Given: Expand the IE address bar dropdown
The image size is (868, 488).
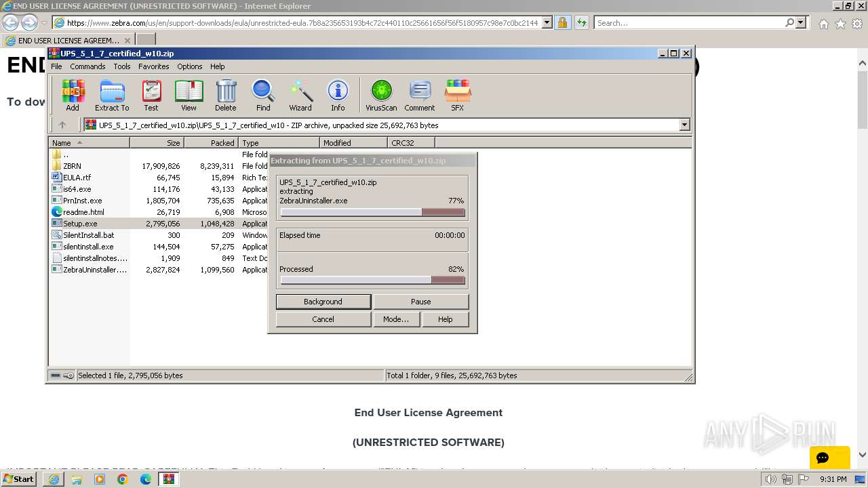Looking at the screenshot, I should click(x=547, y=22).
